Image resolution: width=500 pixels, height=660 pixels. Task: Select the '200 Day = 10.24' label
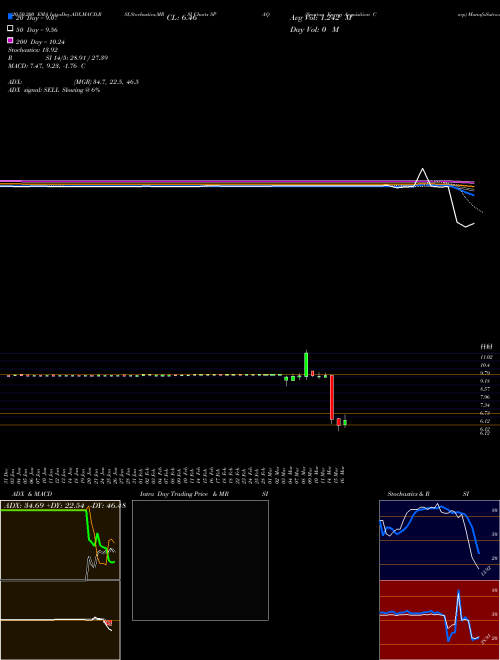click(40, 42)
